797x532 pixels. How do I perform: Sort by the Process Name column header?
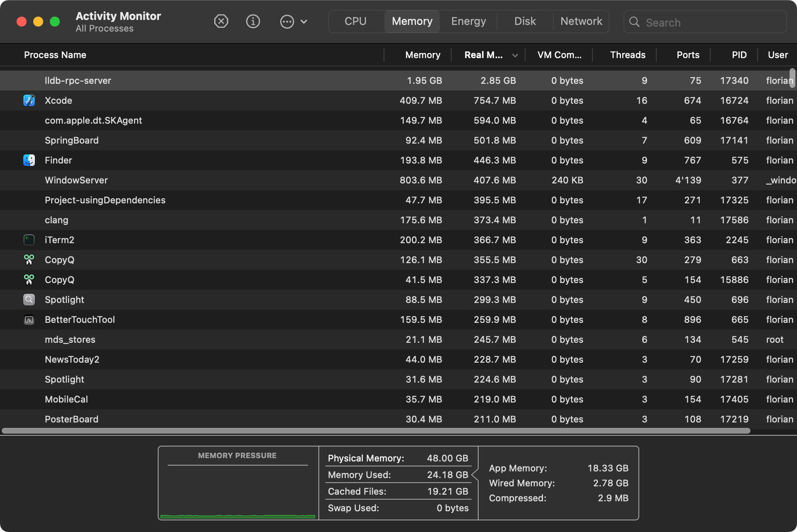(55, 55)
